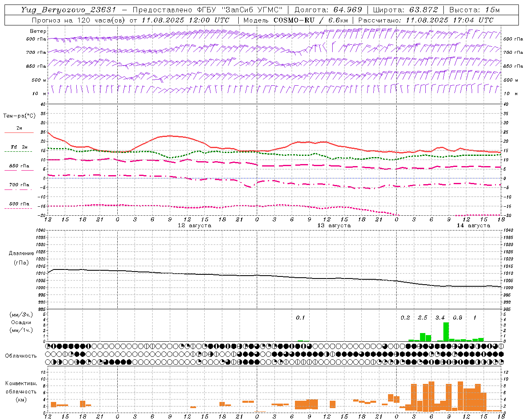The width and height of the screenshot is (525, 420).
Task: Click the '(мм/1ч.)' hourly precipitation unit label
Action: [x=21, y=330]
